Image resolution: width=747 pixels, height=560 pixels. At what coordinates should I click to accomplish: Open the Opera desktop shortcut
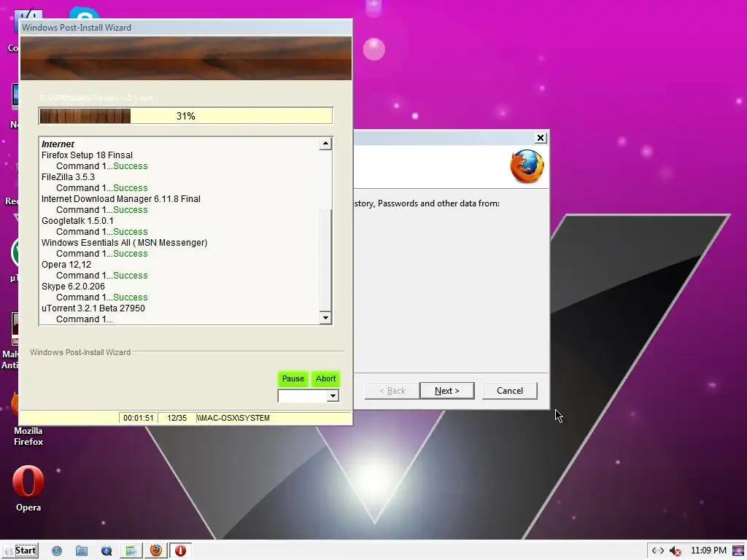pyautogui.click(x=28, y=488)
